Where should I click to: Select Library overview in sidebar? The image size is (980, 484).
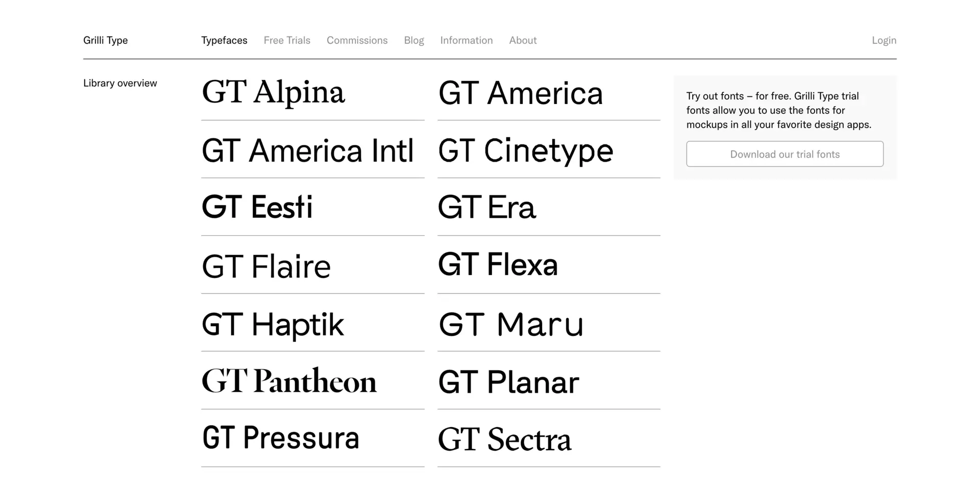pyautogui.click(x=120, y=83)
